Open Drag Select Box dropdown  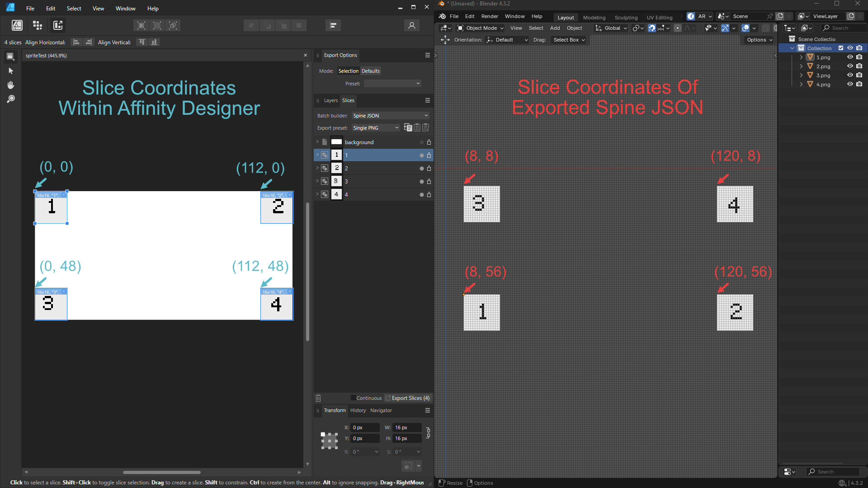pyautogui.click(x=569, y=40)
